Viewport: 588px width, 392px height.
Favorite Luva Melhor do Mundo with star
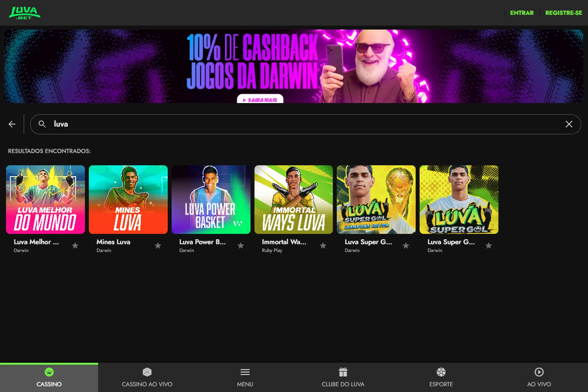75,246
